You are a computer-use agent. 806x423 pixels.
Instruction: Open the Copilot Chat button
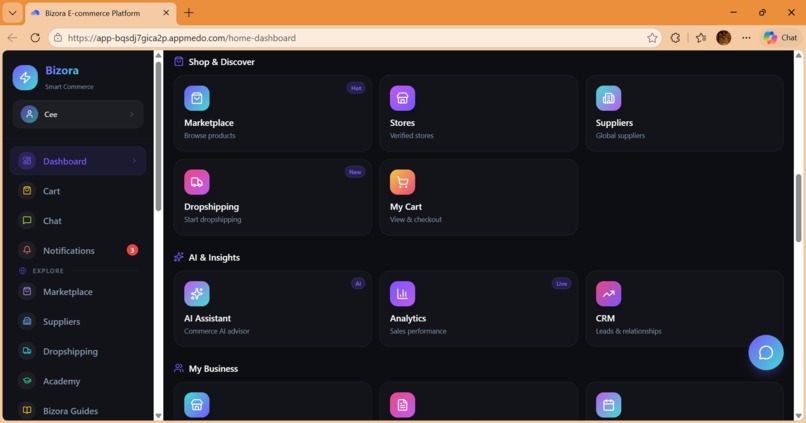point(780,38)
